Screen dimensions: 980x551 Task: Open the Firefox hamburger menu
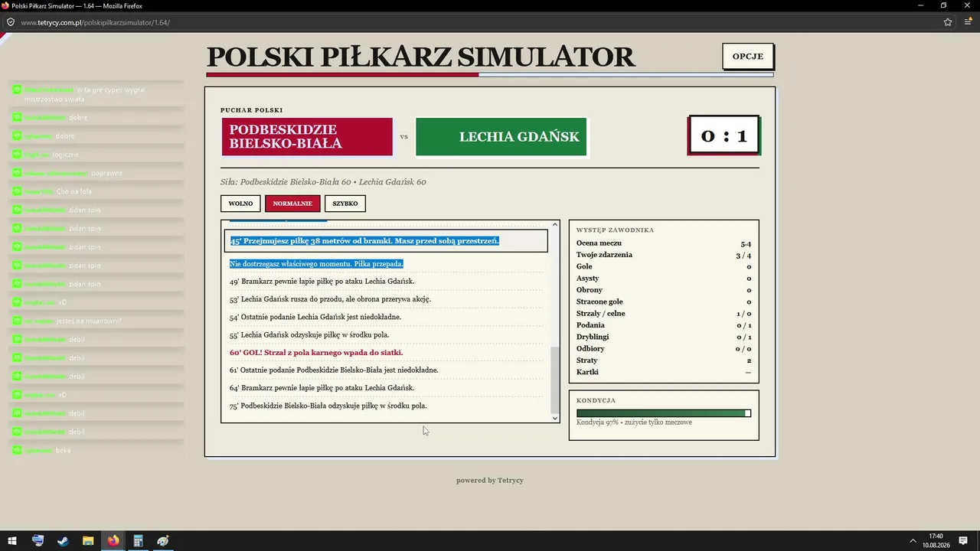click(968, 22)
